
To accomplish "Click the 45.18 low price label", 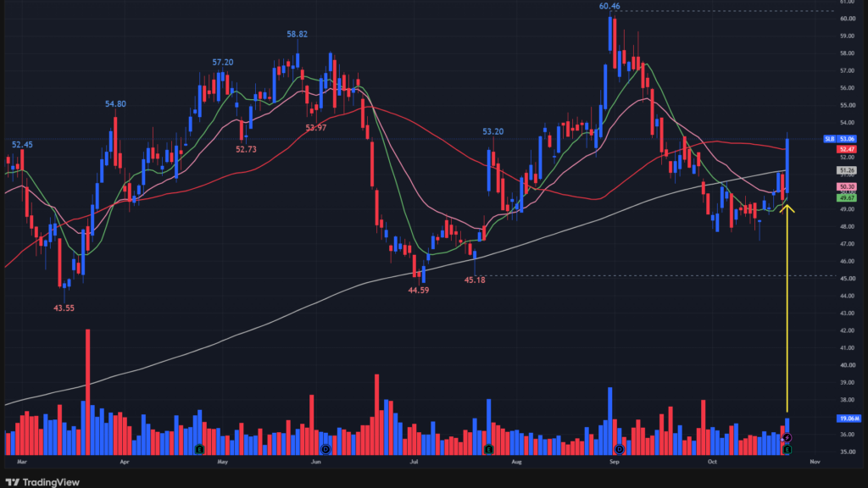I will pyautogui.click(x=475, y=280).
